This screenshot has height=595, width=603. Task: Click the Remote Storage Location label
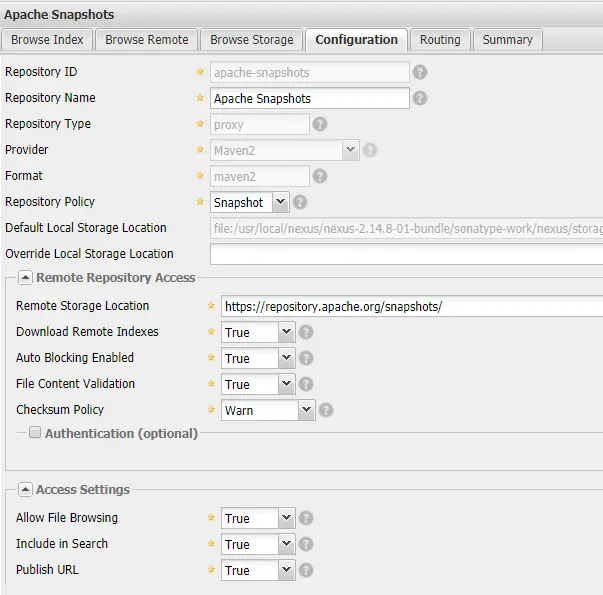coord(82,306)
